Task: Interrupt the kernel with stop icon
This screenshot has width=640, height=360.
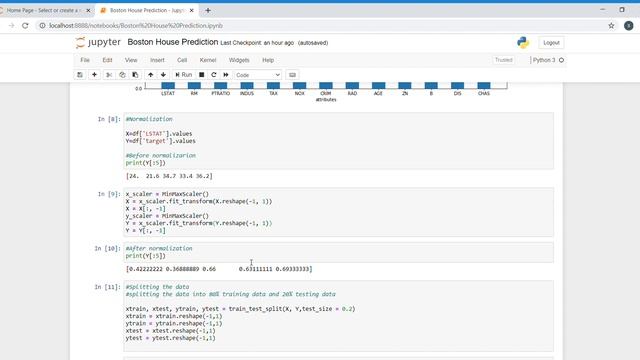Action: click(x=201, y=75)
